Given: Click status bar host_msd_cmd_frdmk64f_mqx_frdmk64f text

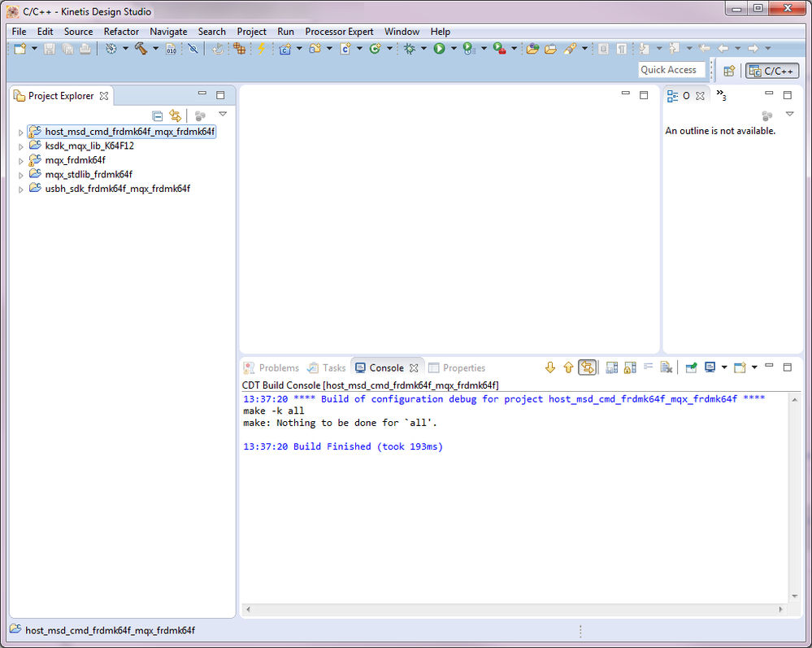Looking at the screenshot, I should tap(110, 630).
